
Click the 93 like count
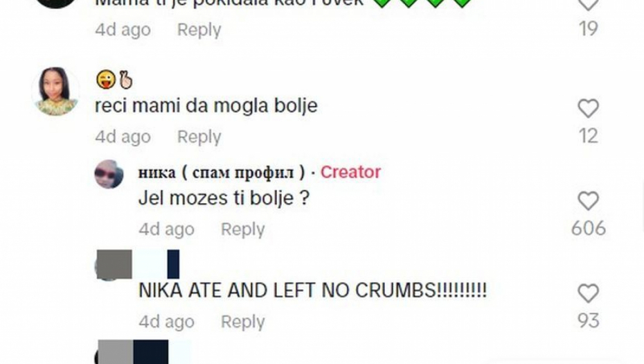(588, 321)
